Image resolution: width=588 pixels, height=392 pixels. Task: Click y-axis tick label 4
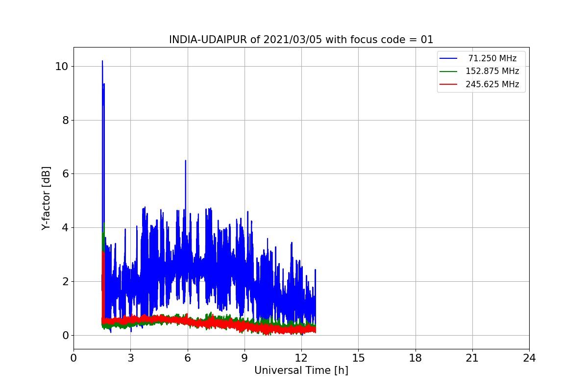(x=64, y=227)
